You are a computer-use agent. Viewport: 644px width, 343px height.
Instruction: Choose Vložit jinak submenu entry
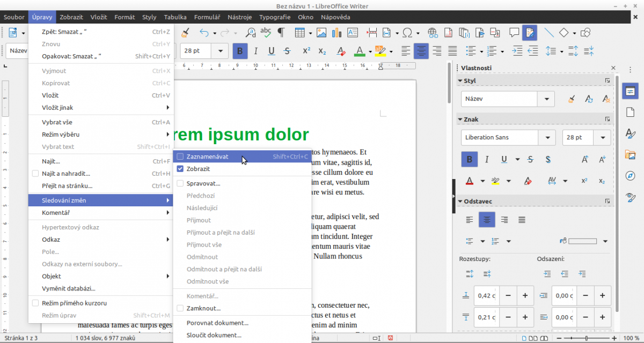[101, 107]
